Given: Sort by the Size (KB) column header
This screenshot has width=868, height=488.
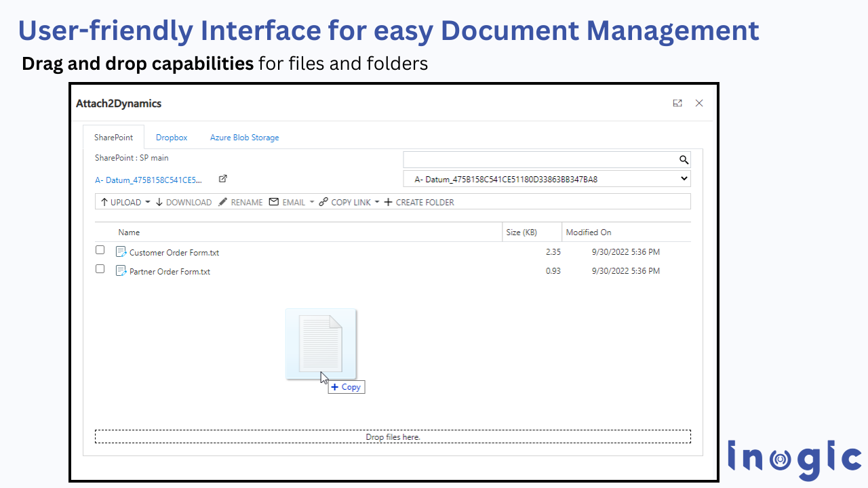Looking at the screenshot, I should (521, 232).
